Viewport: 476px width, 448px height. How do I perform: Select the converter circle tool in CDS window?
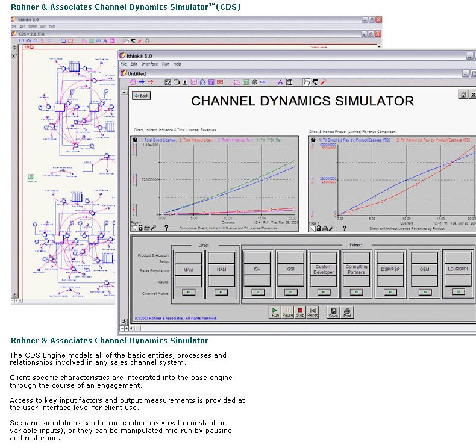[x=36, y=40]
